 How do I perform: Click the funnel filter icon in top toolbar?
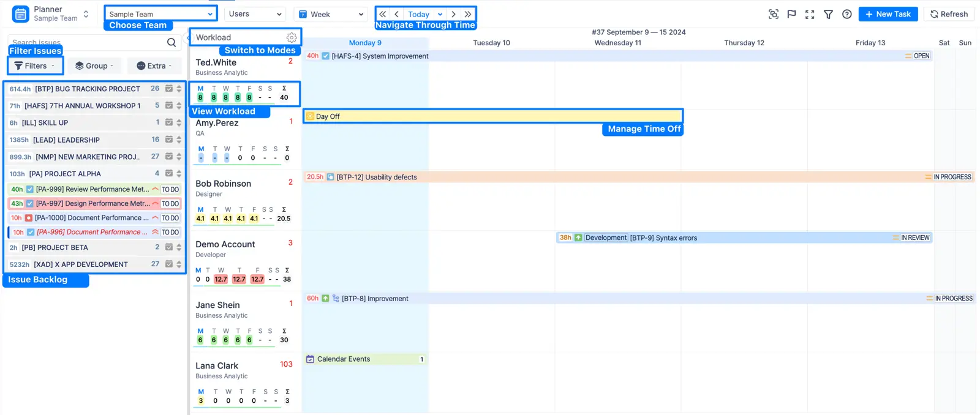(828, 14)
